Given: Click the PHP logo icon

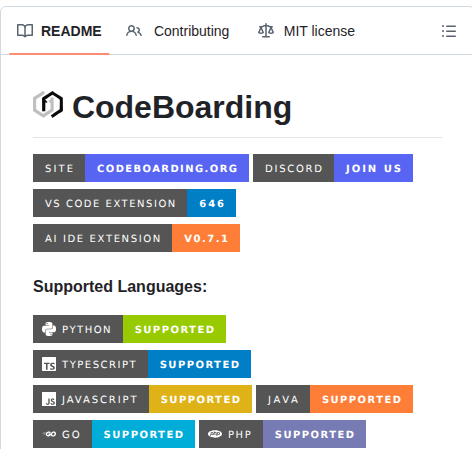Looking at the screenshot, I should 215,434.
